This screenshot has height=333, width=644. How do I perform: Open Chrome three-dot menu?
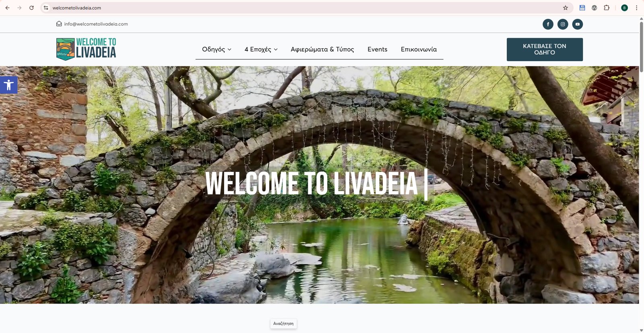coord(636,8)
